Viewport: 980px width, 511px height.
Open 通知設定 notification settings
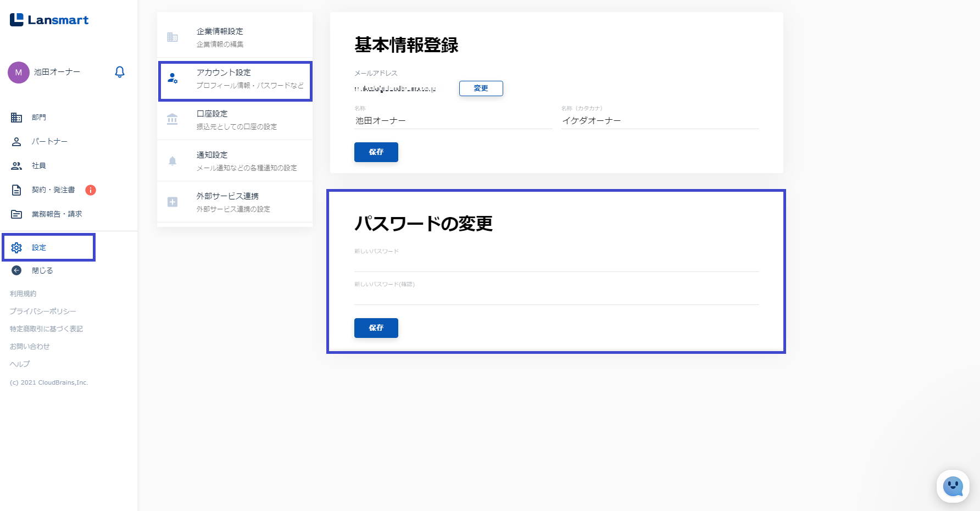tap(235, 160)
